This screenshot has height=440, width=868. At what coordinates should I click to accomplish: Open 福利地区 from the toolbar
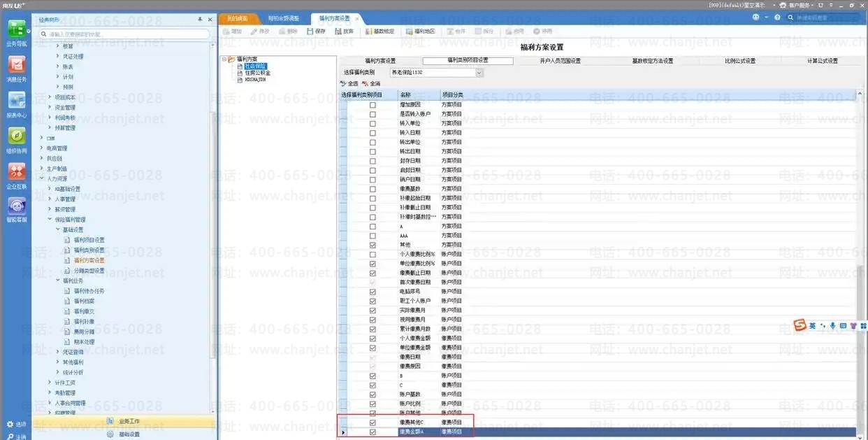point(420,31)
